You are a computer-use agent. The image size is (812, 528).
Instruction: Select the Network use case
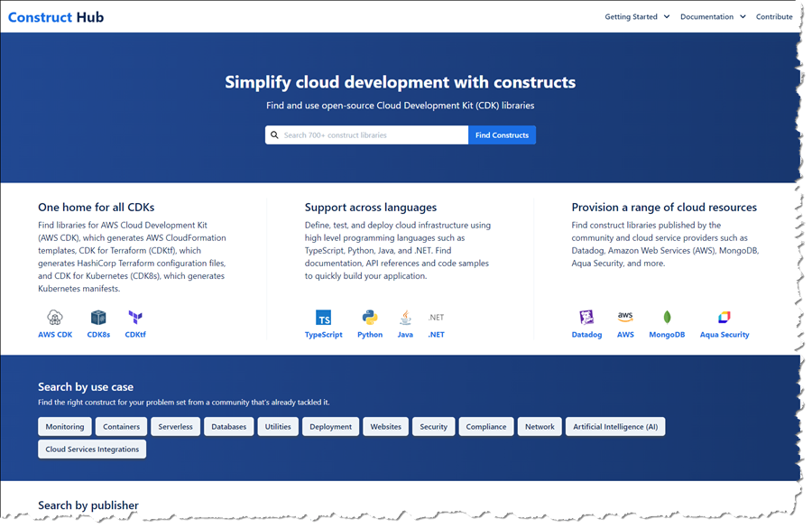[x=540, y=426]
